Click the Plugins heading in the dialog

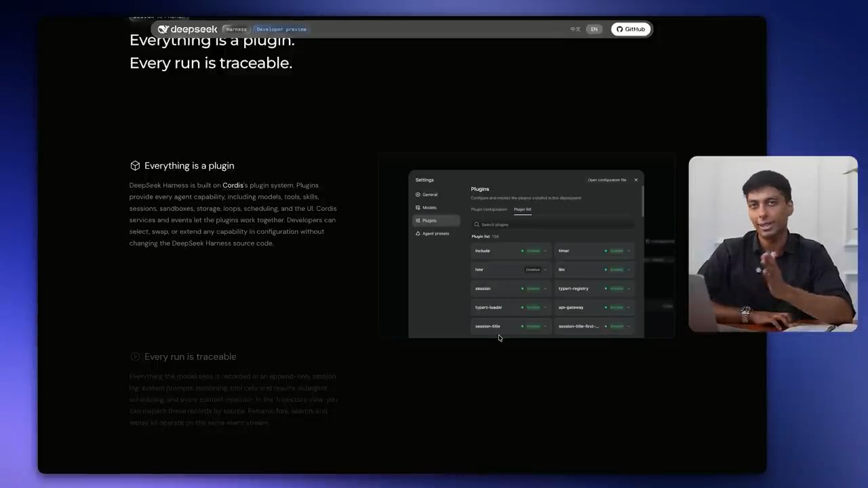click(x=480, y=189)
